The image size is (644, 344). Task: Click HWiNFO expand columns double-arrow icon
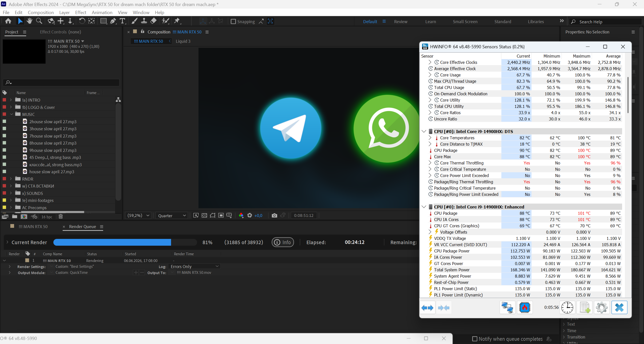[427, 307]
